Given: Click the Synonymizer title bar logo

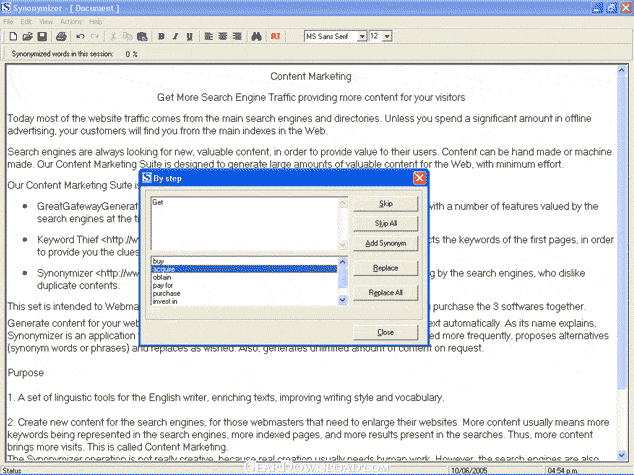Looking at the screenshot, I should [x=6, y=7].
